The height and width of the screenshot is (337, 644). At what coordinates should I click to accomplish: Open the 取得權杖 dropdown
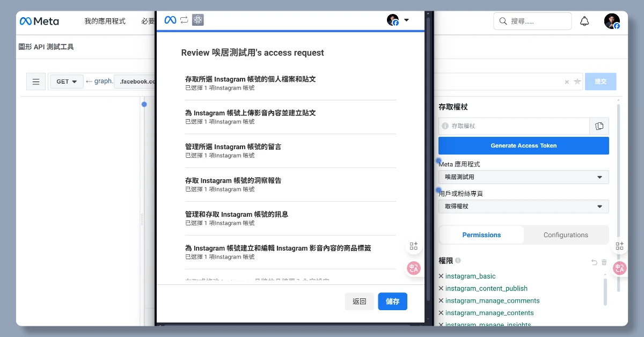pyautogui.click(x=524, y=207)
